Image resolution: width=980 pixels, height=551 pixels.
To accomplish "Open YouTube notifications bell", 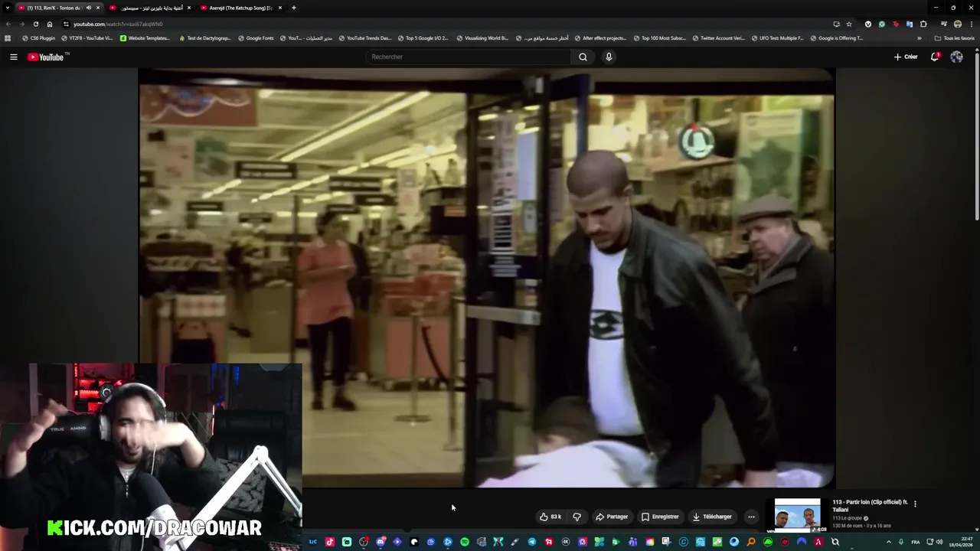I will [x=935, y=57].
